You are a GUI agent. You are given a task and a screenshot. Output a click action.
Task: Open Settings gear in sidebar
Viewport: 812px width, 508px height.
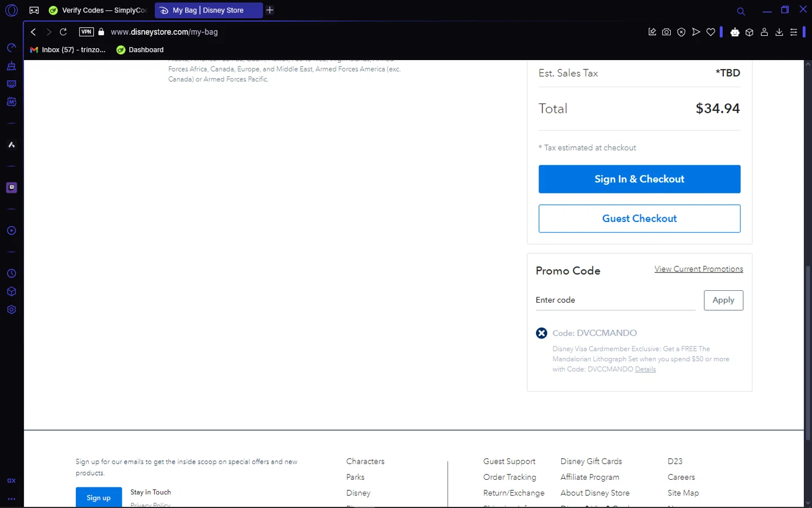[x=11, y=310]
